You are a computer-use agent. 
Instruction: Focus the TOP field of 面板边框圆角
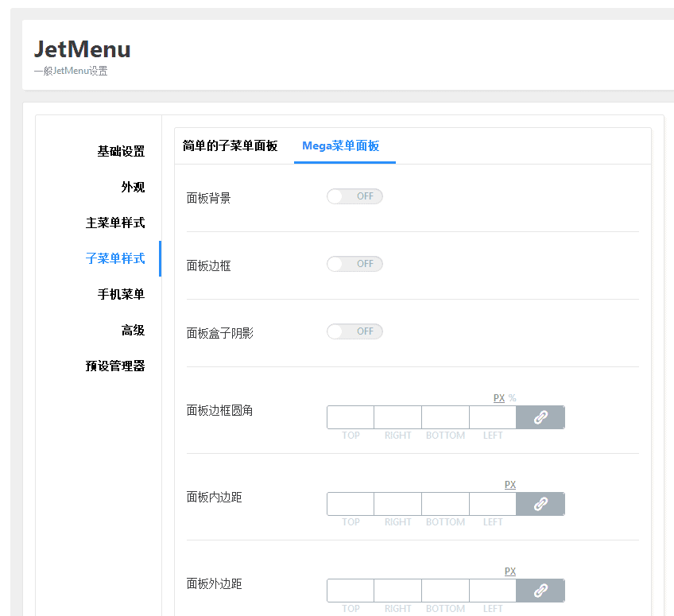(x=351, y=417)
